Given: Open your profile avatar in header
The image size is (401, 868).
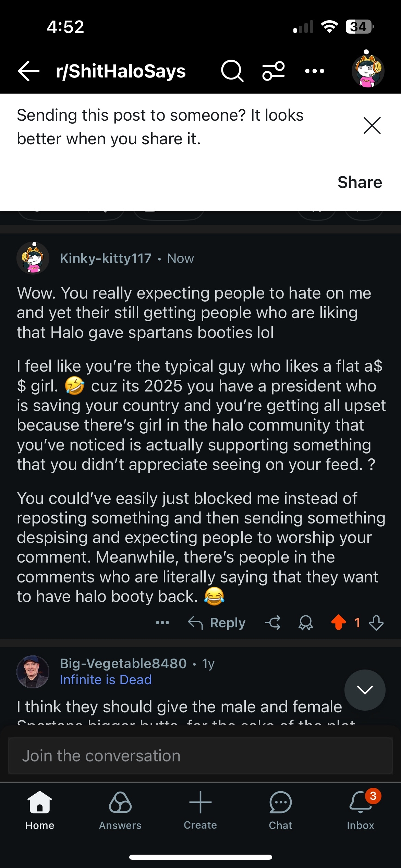Looking at the screenshot, I should (x=368, y=70).
